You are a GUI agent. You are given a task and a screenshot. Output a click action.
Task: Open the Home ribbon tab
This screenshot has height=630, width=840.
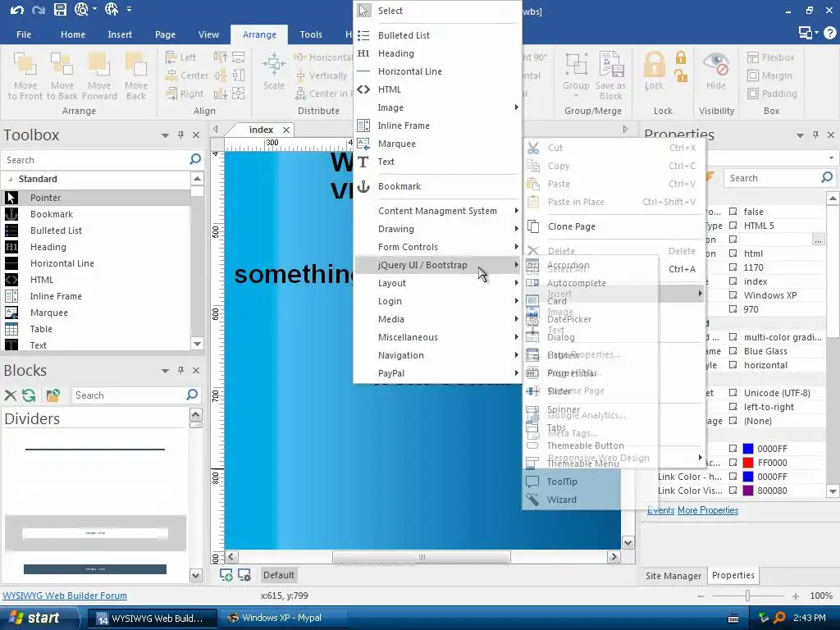coord(73,34)
